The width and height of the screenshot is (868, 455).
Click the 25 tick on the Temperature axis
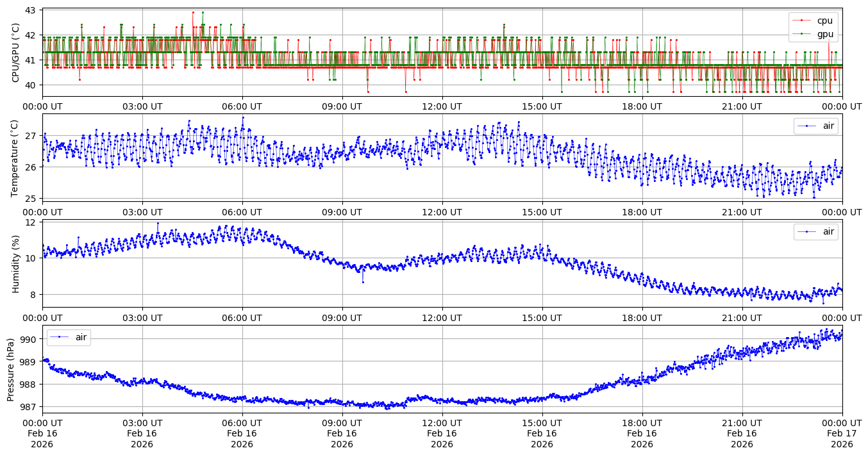(32, 199)
